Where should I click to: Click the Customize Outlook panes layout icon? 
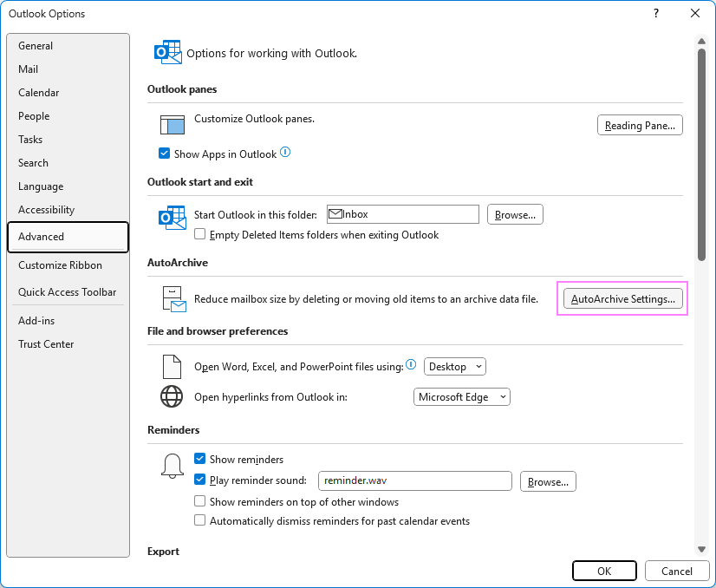pos(172,125)
